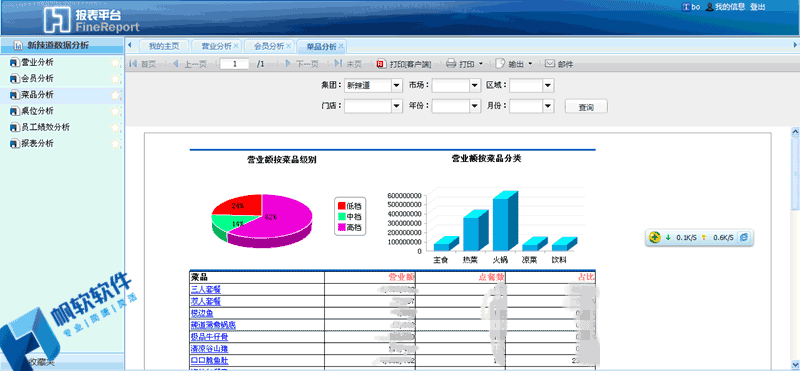Image resolution: width=800 pixels, height=371 pixels.
Task: Click the client print icon
Action: (381, 64)
